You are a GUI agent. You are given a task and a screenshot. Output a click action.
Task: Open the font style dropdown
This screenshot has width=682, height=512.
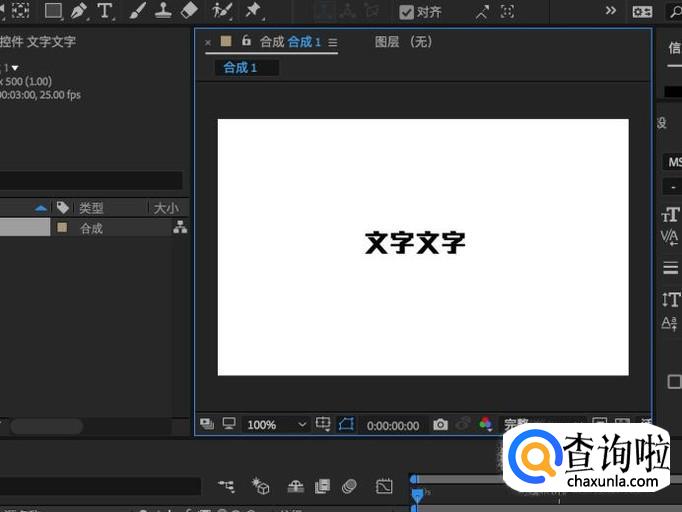[672, 187]
